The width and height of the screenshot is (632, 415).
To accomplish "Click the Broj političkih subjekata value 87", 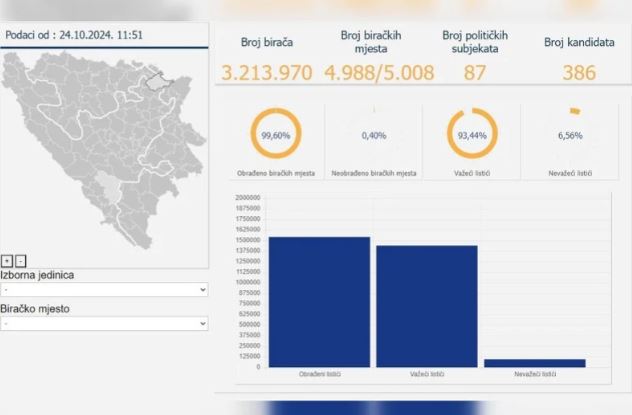I will [x=476, y=73].
